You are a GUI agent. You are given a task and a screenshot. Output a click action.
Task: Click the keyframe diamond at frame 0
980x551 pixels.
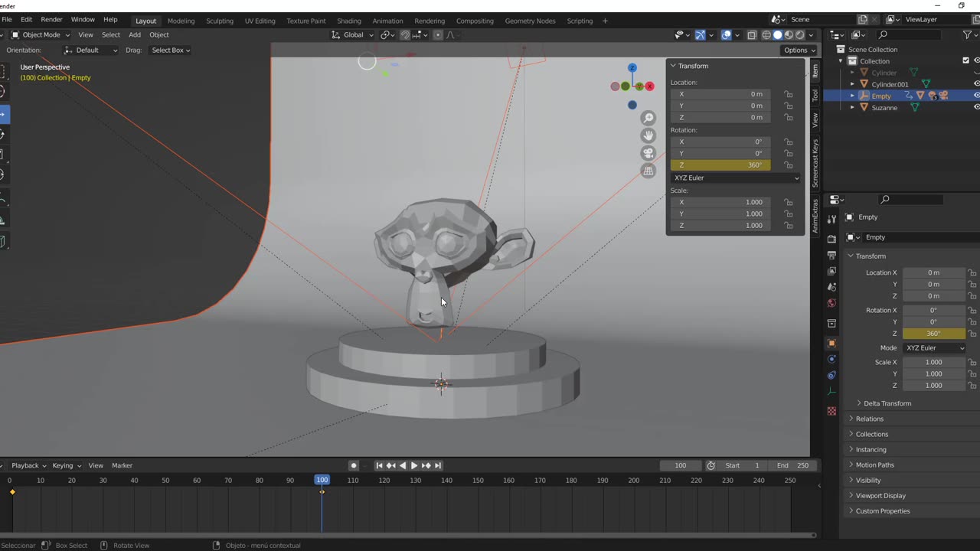pos(12,492)
